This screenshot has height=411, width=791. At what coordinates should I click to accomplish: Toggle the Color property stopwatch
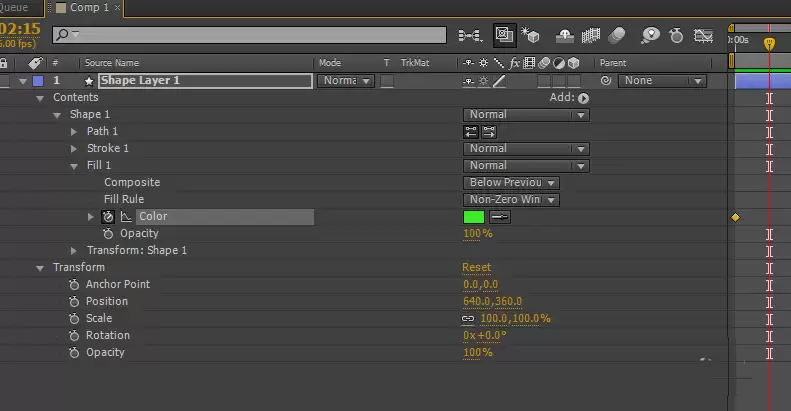tap(108, 217)
